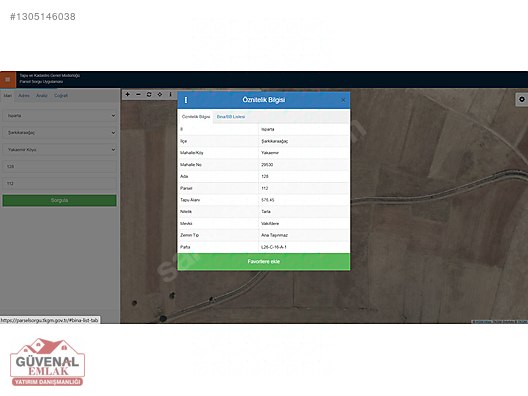
Task: Click the Mevkii value cell
Action: (x=304, y=224)
